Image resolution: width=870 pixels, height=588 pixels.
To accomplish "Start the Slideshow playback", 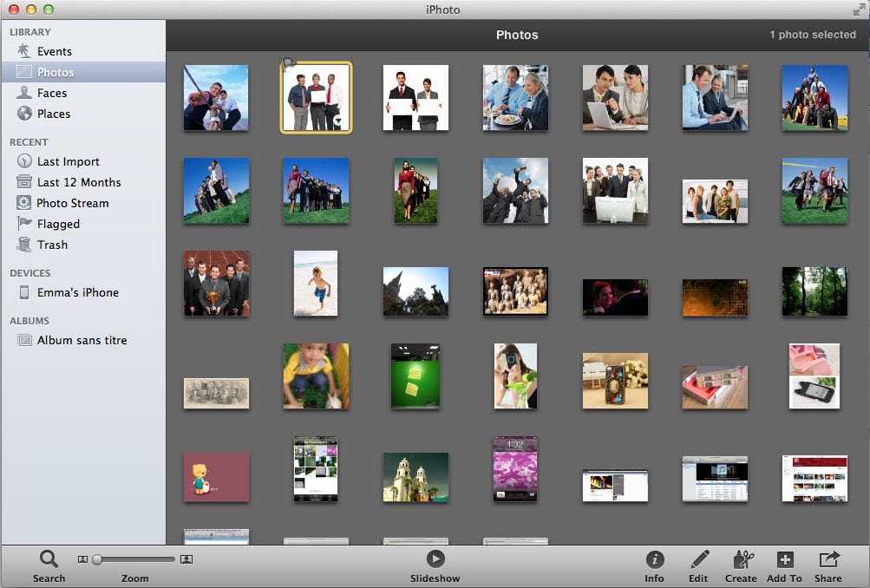I will pyautogui.click(x=435, y=560).
